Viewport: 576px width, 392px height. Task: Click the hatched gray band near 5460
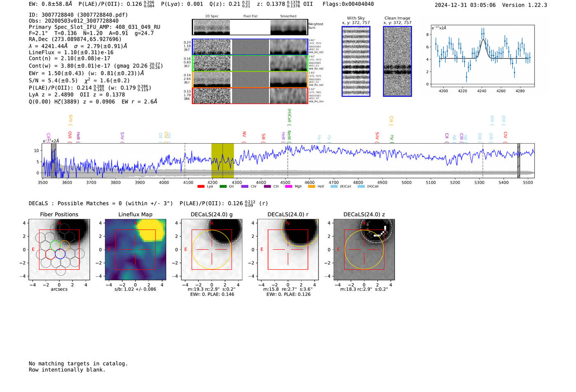point(518,161)
